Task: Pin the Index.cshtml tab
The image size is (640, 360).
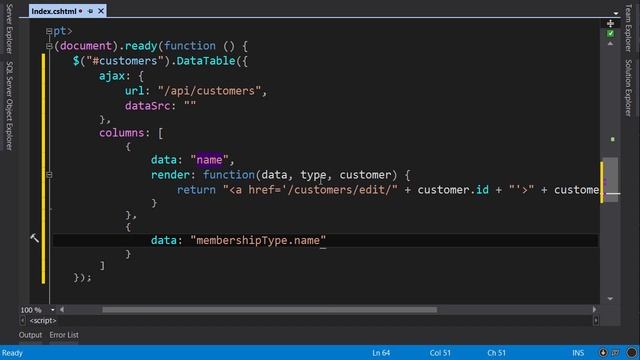Action: click(90, 11)
